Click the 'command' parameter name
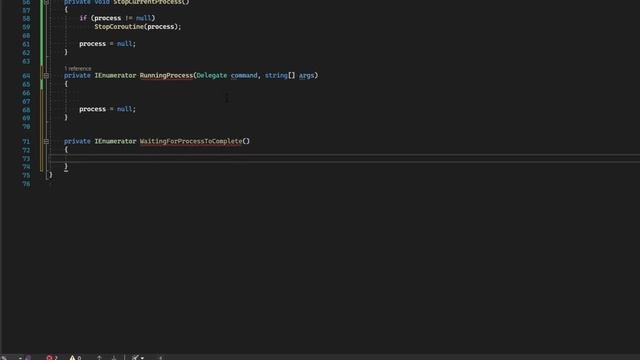640x360 pixels. [244, 76]
